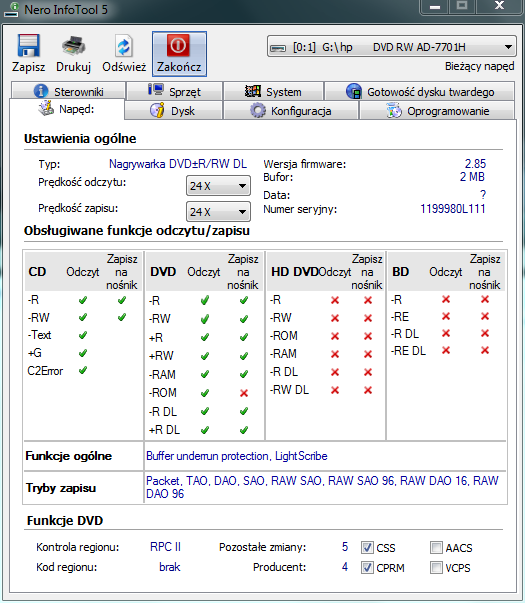Click the Nero InfoTool title bar icon
The width and height of the screenshot is (525, 603).
pyautogui.click(x=12, y=9)
